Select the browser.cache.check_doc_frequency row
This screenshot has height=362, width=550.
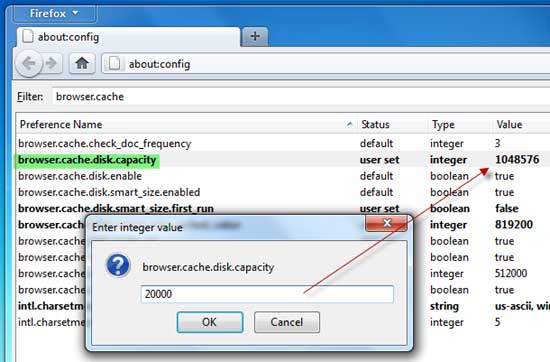(x=283, y=143)
